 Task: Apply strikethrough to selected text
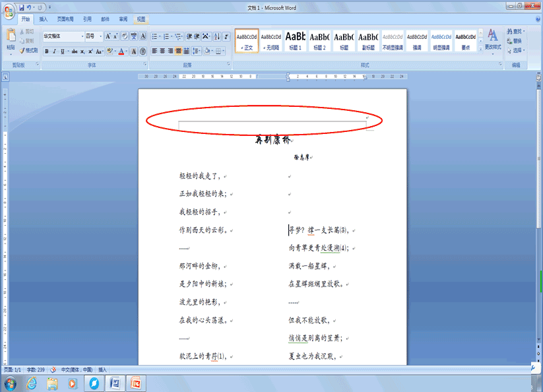[74, 51]
